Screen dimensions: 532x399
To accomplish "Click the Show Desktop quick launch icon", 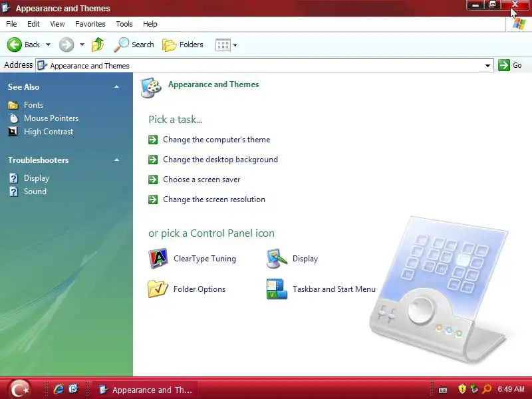I will tap(73, 389).
